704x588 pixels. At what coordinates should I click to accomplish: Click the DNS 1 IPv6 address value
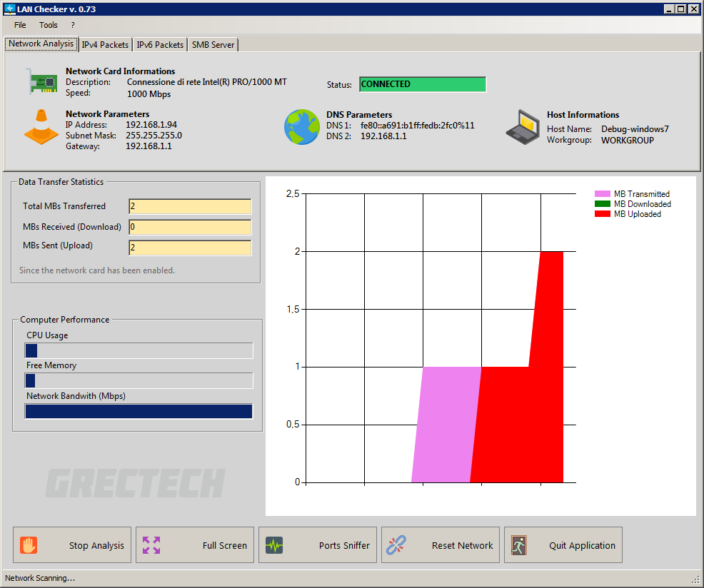[x=418, y=126]
